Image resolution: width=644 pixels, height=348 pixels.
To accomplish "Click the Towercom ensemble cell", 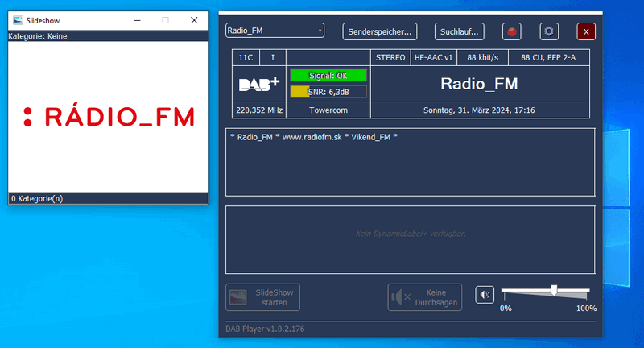I will tap(328, 110).
